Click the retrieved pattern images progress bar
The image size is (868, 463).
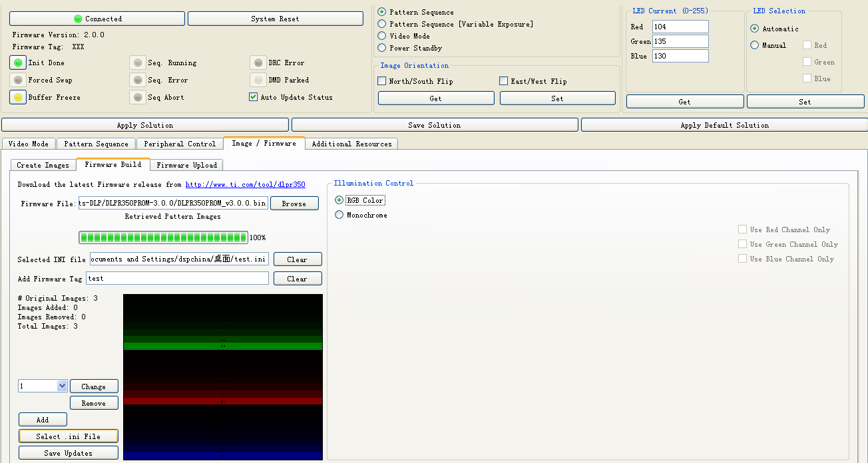tap(163, 237)
